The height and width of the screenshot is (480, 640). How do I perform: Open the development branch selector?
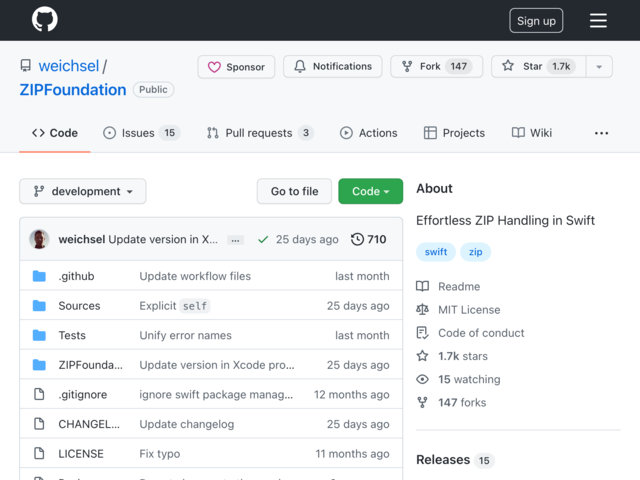(x=83, y=191)
